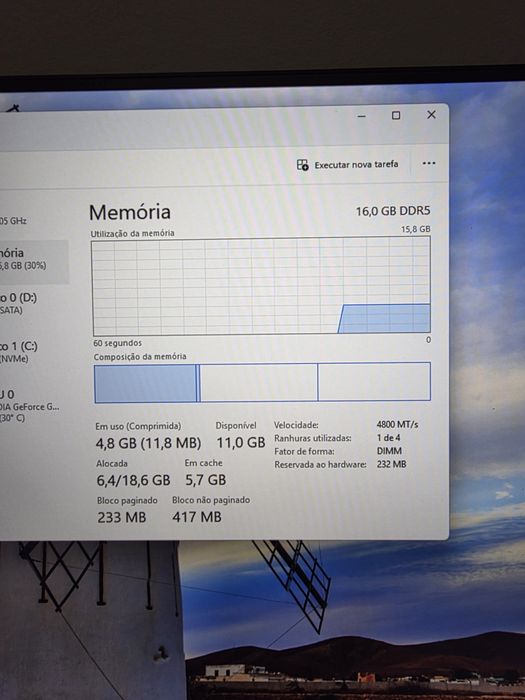Click the Reservada ao hardware: label
The height and width of the screenshot is (700, 525).
click(320, 465)
